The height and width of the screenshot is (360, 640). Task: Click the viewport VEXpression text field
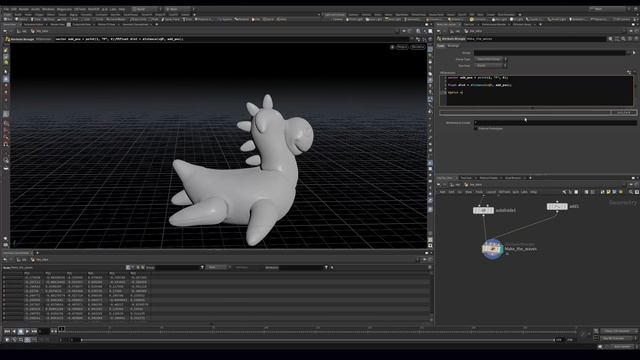coord(233,39)
